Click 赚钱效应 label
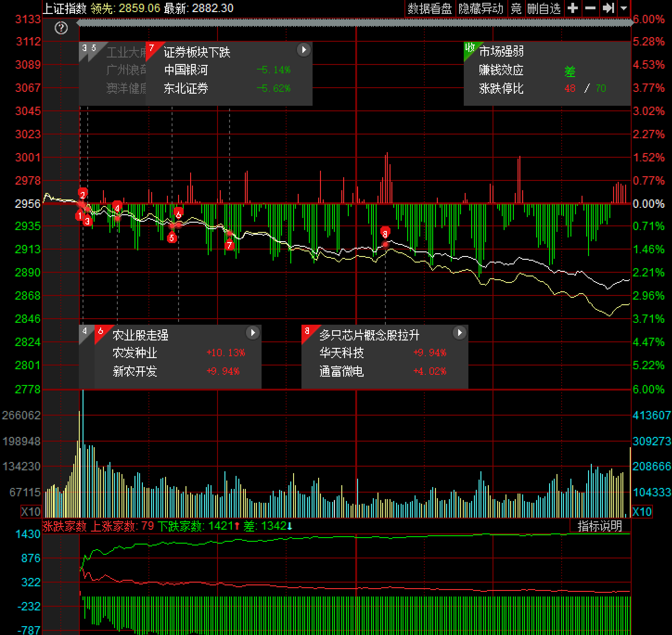The height and width of the screenshot is (635, 672). pyautogui.click(x=501, y=70)
